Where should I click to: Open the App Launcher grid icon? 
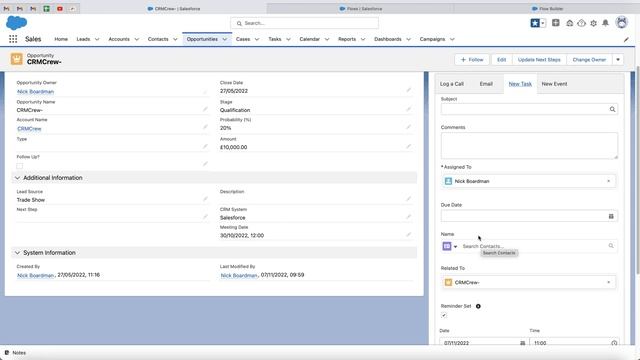(13, 39)
